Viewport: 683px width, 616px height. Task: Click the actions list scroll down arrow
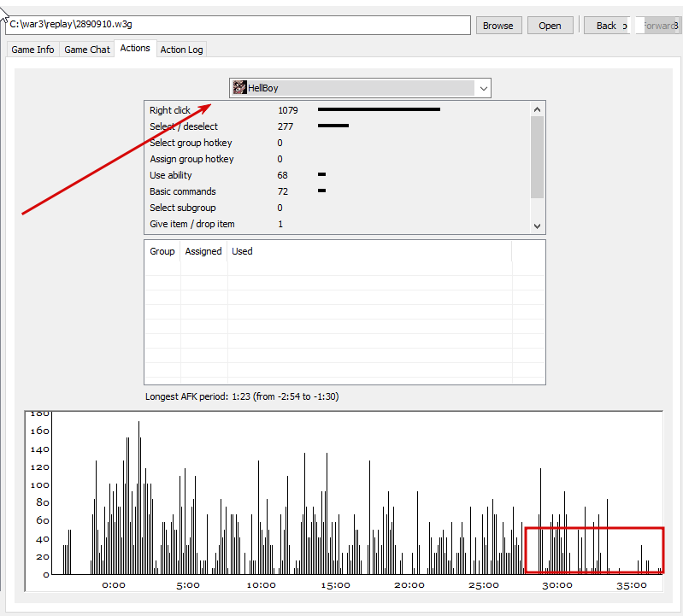click(537, 226)
